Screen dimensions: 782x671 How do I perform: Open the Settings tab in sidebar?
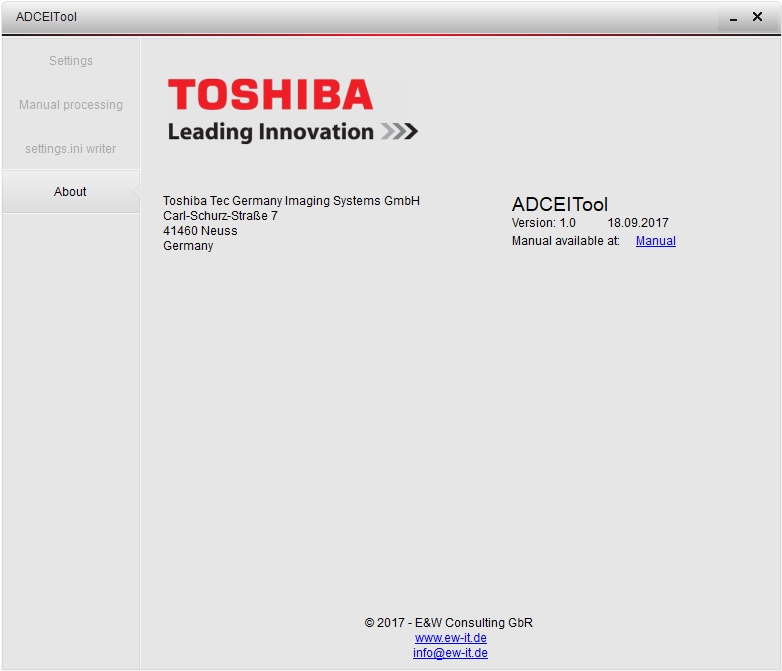pyautogui.click(x=71, y=61)
